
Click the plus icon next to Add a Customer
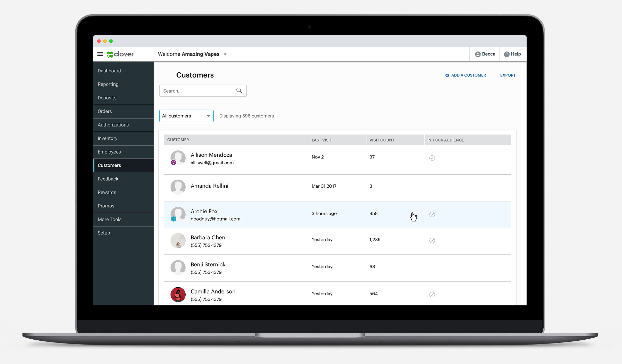(447, 75)
